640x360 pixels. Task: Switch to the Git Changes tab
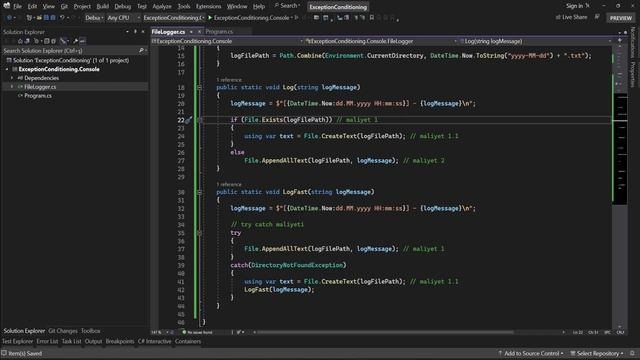pos(63,331)
